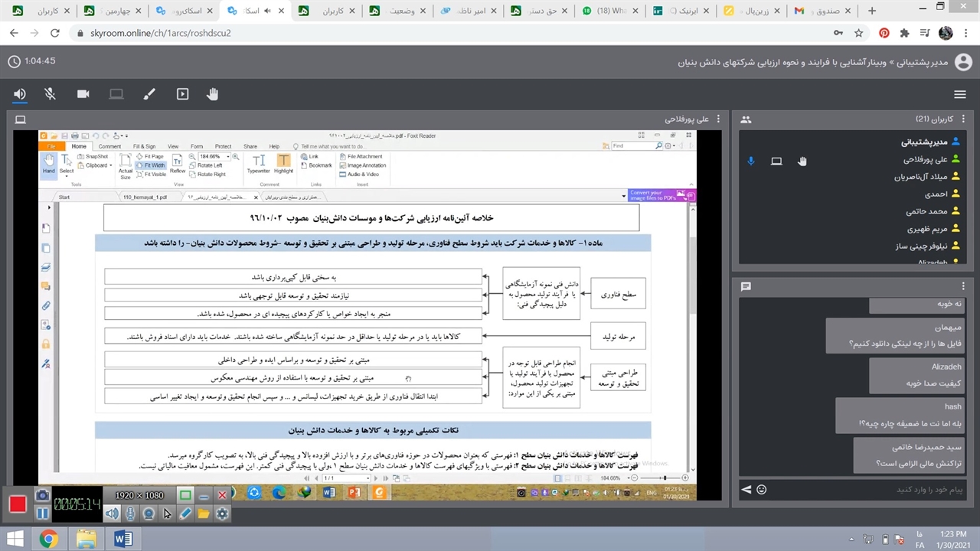Open the whiteboard brush tool
The image size is (980, 551).
click(149, 94)
